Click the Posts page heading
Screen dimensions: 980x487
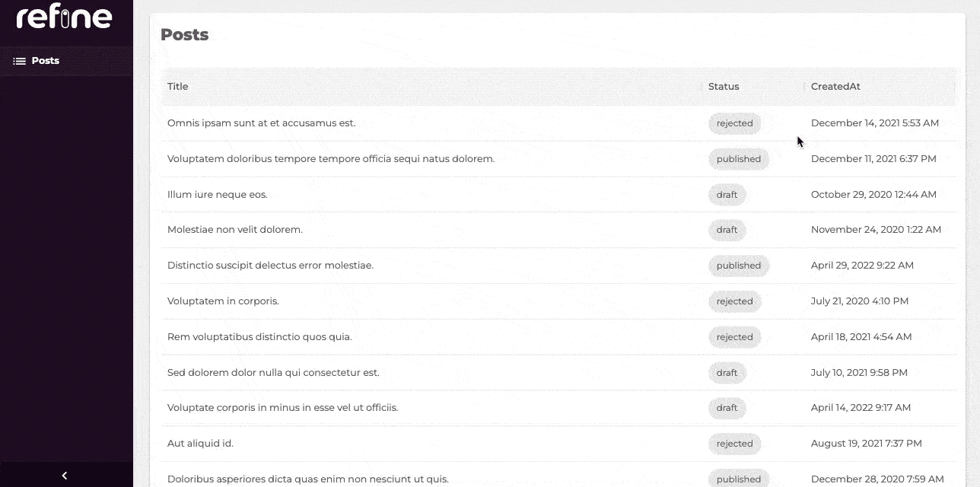tap(185, 35)
